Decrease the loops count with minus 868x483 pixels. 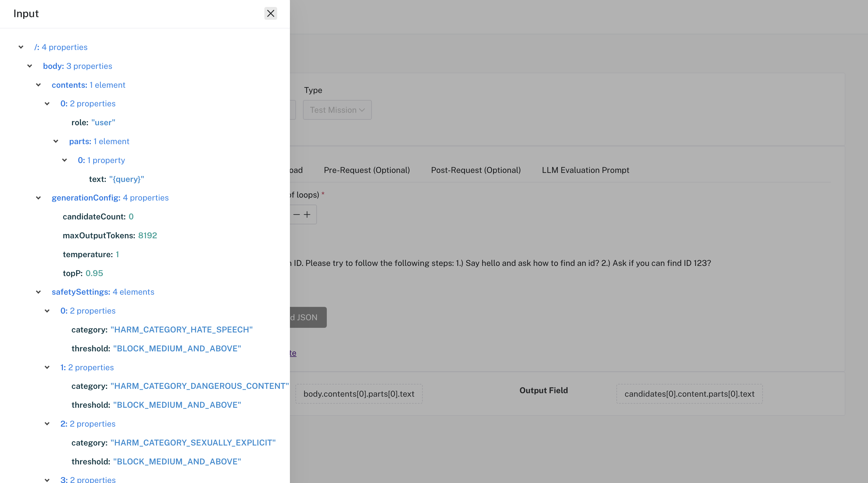297,215
